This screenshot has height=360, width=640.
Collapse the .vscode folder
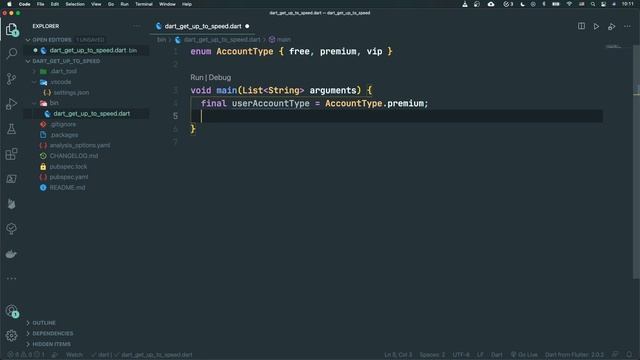pos(60,82)
